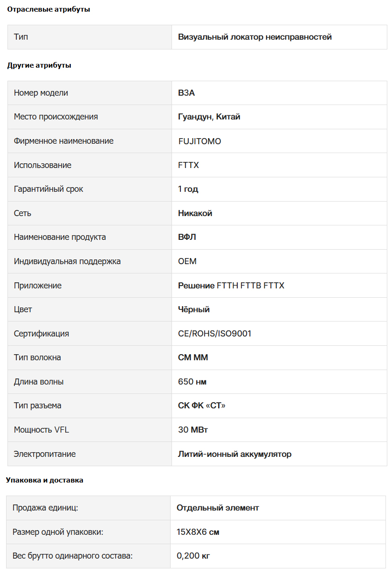Select the FUJITOMO brand name value
This screenshot has height=574, width=392.
click(x=199, y=141)
